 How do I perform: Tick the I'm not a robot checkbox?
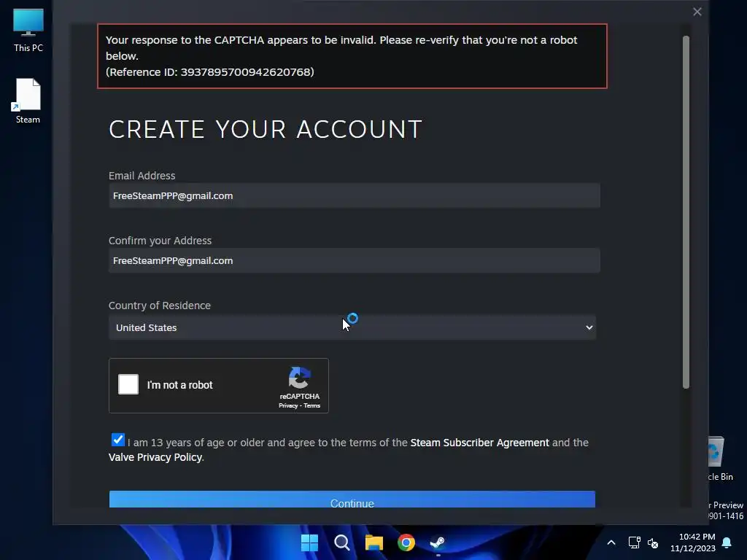click(x=128, y=384)
